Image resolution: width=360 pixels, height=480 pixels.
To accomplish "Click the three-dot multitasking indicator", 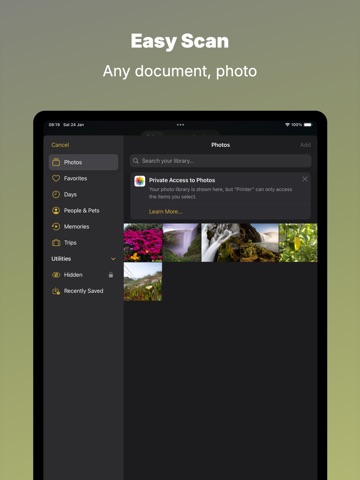I will [180, 125].
